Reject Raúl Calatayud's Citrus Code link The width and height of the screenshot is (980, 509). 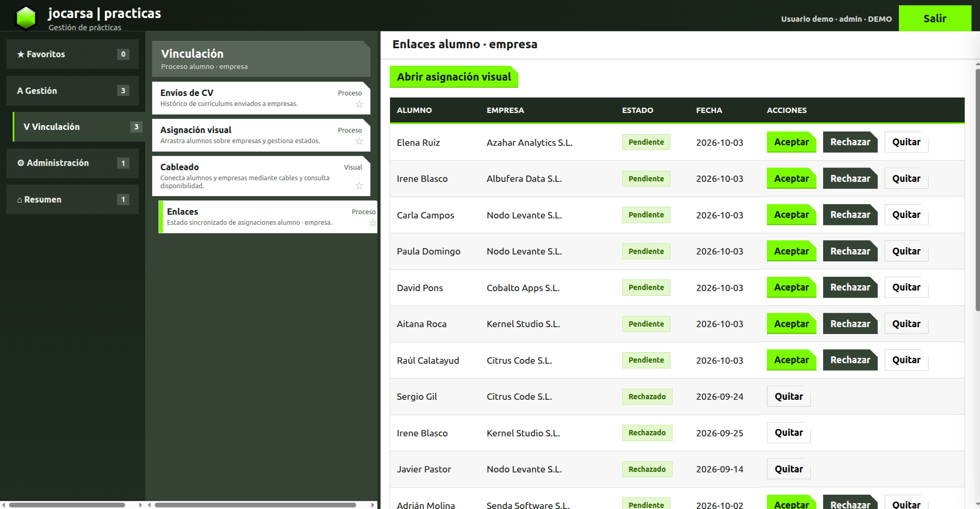pos(850,360)
